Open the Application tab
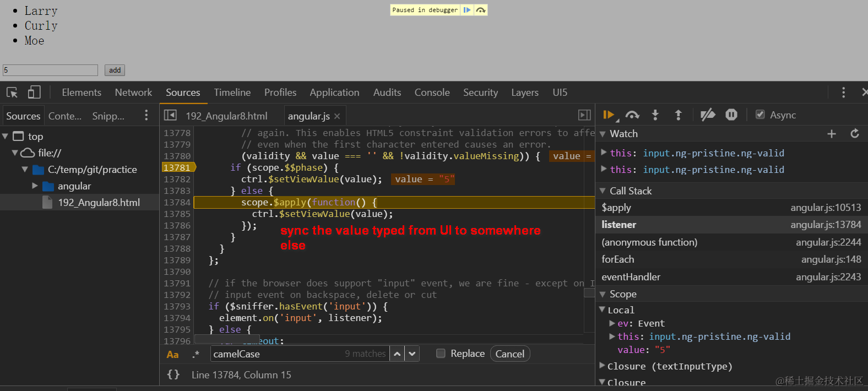 [x=334, y=93]
